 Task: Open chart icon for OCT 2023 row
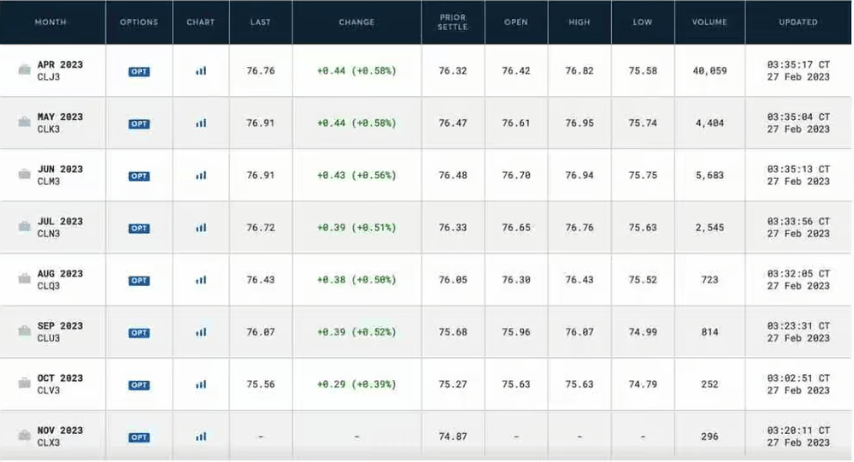(201, 384)
